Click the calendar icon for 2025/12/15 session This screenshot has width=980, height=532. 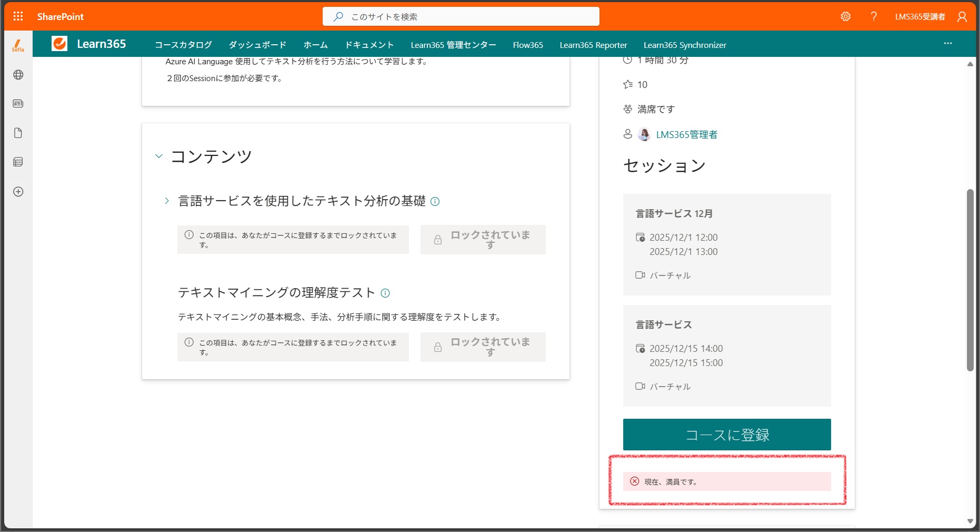(640, 348)
